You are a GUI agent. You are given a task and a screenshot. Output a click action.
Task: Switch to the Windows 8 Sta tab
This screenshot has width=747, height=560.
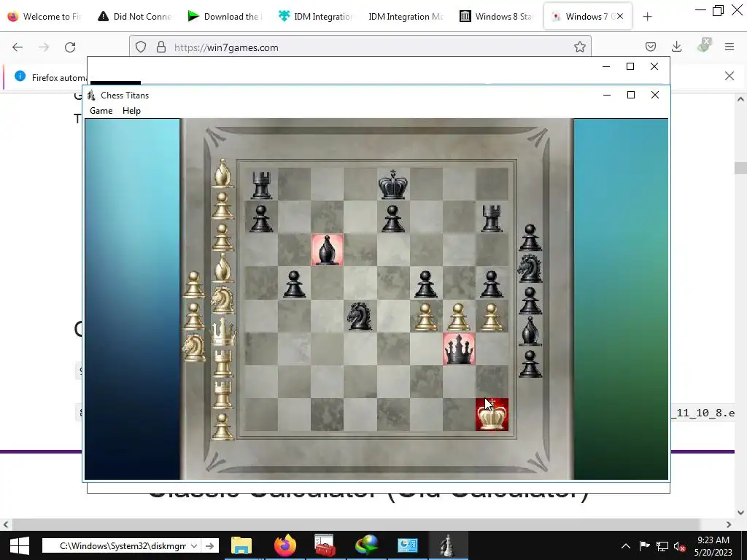(496, 16)
